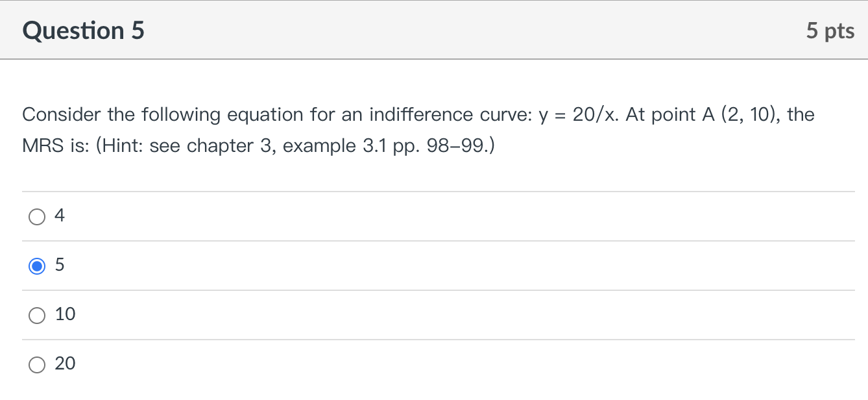Image resolution: width=868 pixels, height=400 pixels.
Task: Click the Question 5 header
Action: [83, 30]
